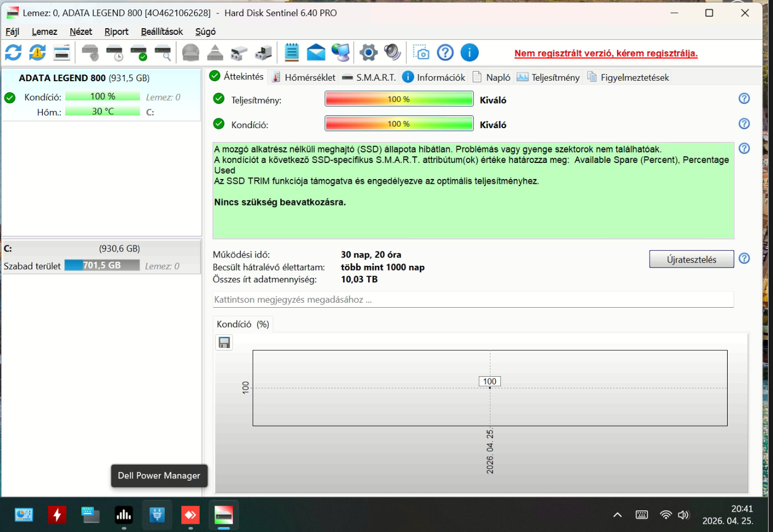Screen dimensions: 773x532
Task: Click the blue envelope e-mail icon
Action: click(316, 53)
